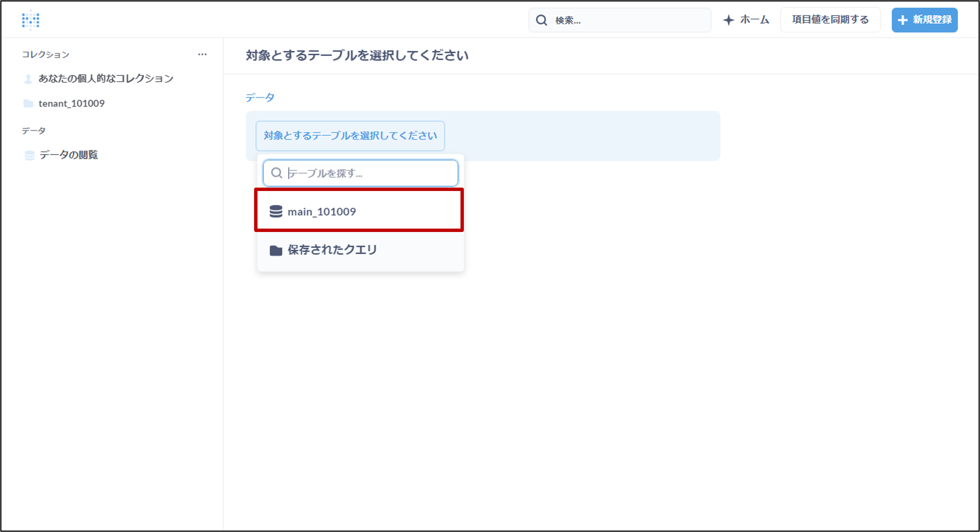
Task: Click the main_101009 database stack icon
Action: coord(276,211)
